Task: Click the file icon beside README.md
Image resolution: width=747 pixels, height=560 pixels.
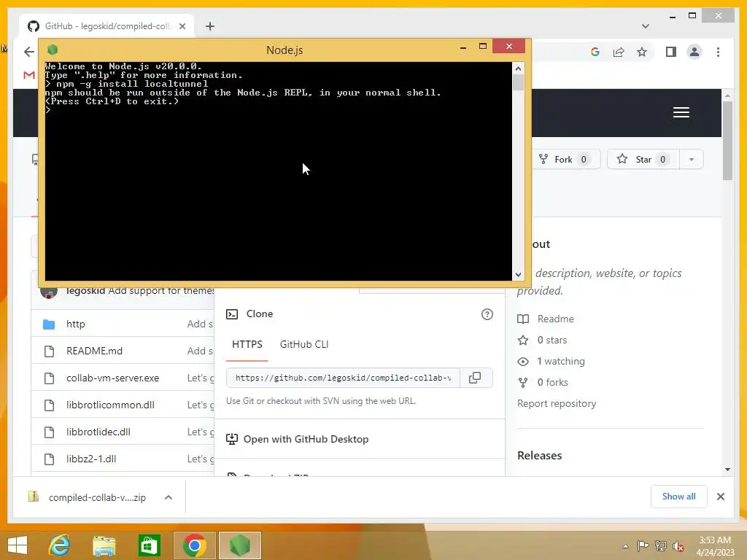Action: (49, 351)
